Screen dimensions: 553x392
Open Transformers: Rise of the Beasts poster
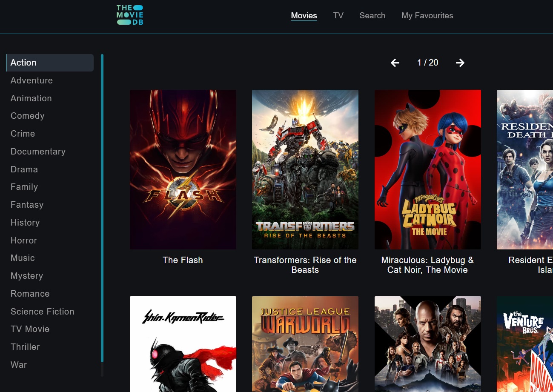(x=305, y=169)
